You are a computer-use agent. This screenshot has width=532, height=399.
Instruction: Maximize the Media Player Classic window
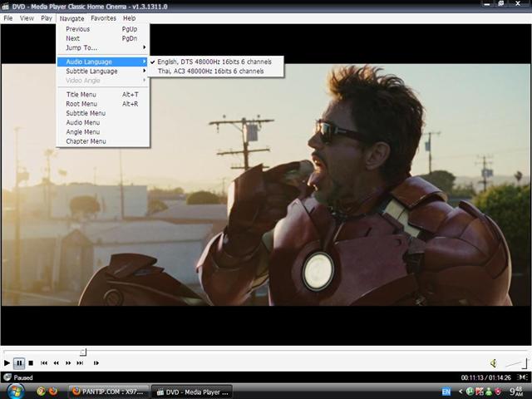(x=500, y=4)
